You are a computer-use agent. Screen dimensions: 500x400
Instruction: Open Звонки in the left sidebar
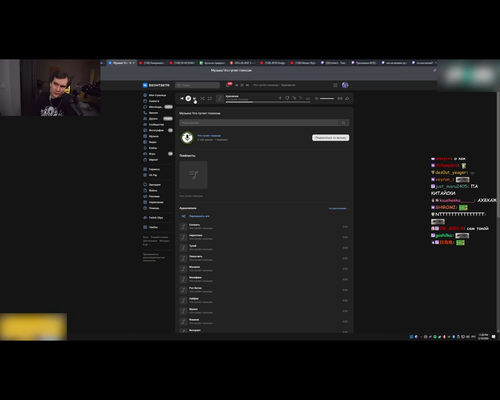(151, 113)
